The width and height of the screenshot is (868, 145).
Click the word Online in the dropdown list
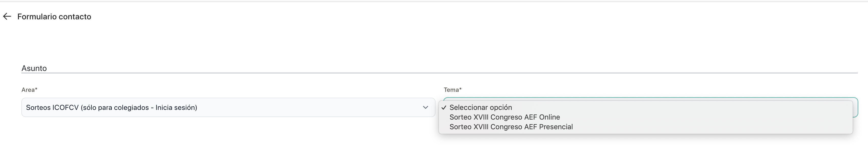[549, 117]
